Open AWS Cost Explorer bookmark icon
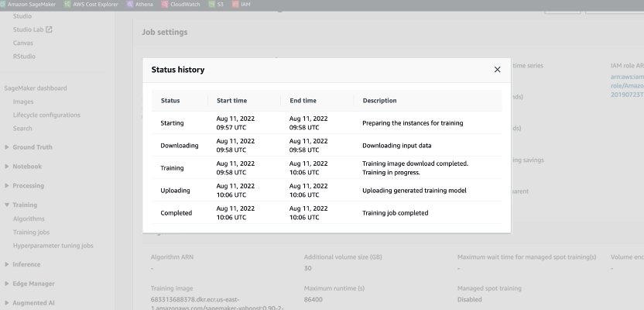 coord(67,4)
